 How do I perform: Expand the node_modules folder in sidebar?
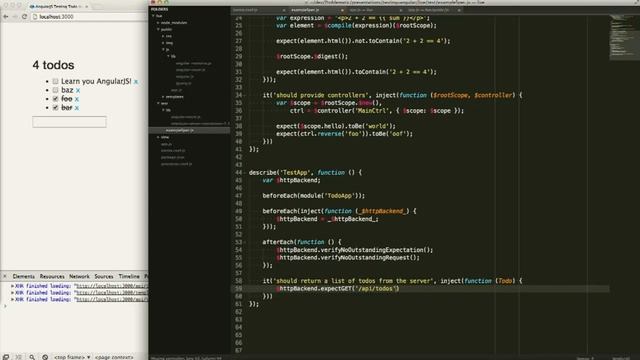(158, 23)
